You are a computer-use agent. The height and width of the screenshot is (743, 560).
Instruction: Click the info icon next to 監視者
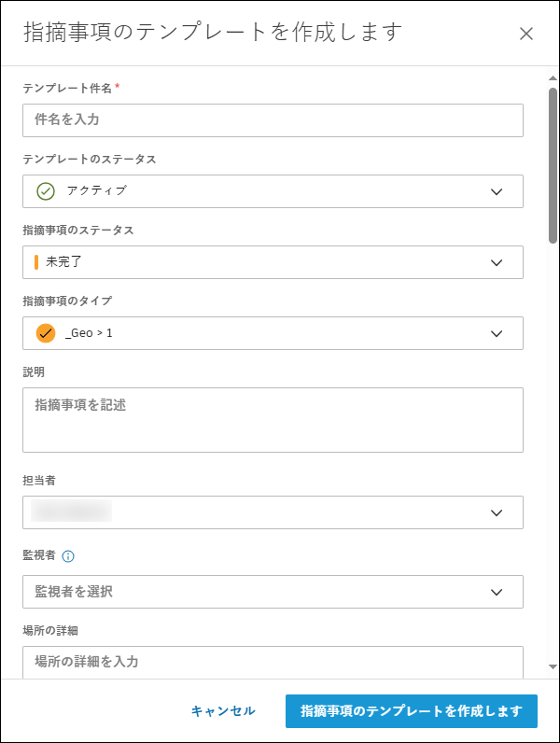click(68, 555)
